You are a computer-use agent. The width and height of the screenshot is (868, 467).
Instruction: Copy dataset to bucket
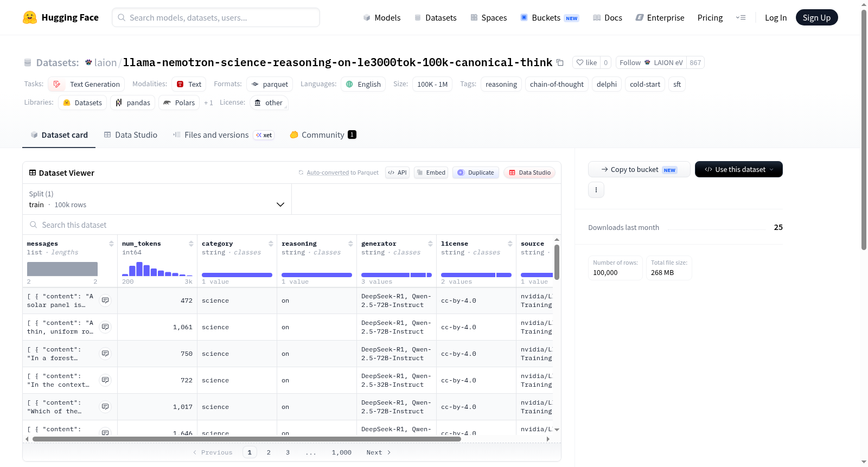639,169
